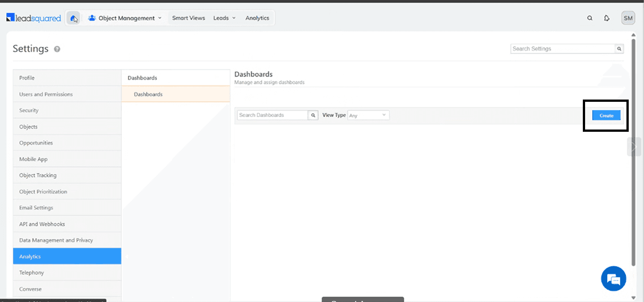Select the highlighted Dashboards sub-item
This screenshot has height=302, width=644.
(x=176, y=94)
